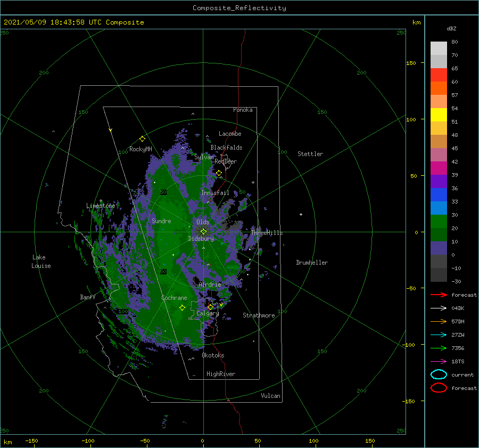Select the Cochrane label

(174, 298)
